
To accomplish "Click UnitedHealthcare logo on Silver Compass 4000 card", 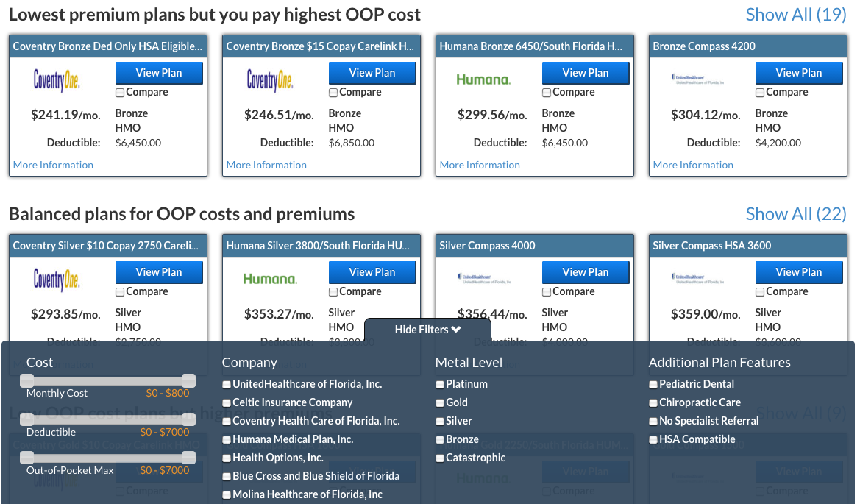I will tap(484, 279).
